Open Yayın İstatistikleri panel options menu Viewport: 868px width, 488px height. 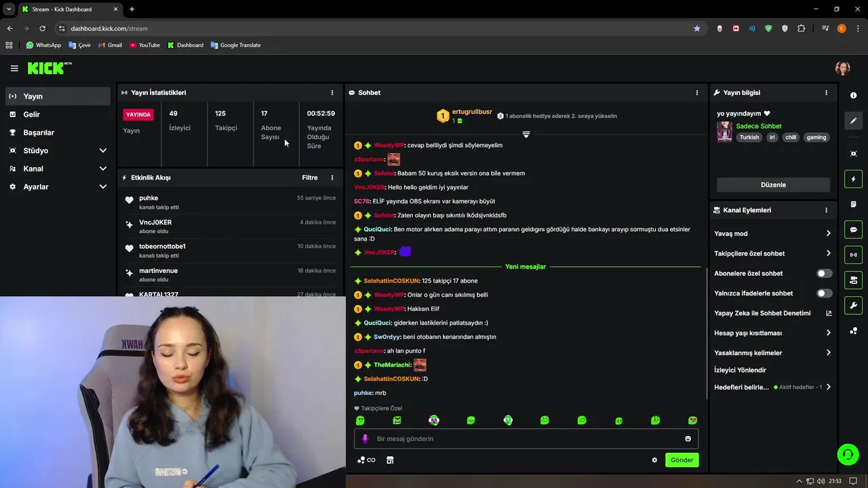[332, 92]
